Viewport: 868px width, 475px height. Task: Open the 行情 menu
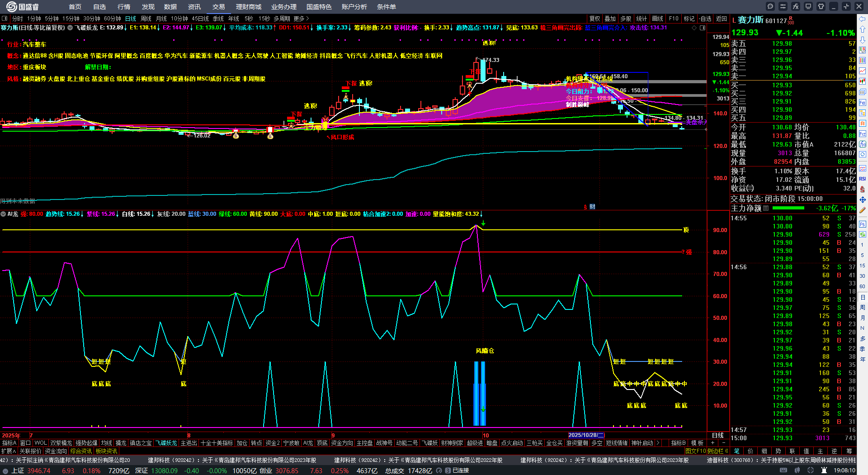[x=124, y=7]
